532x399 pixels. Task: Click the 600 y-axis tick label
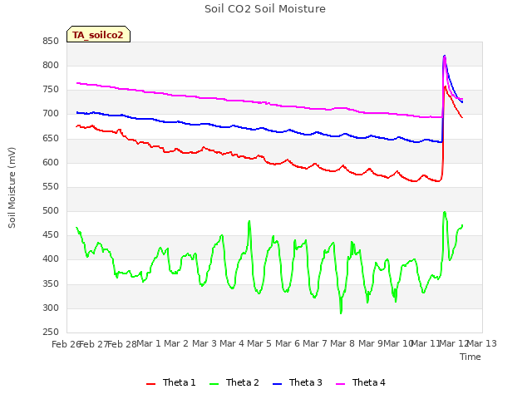[51, 163]
